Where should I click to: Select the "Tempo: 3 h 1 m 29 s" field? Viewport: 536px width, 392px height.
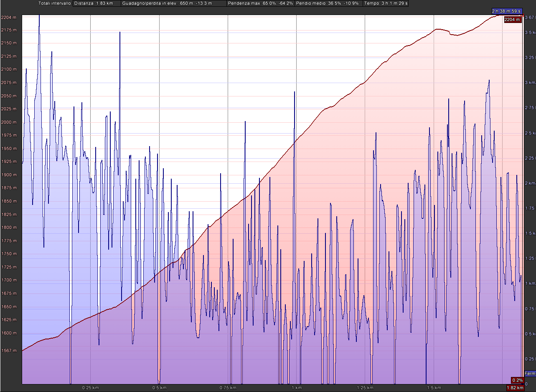(385, 3)
